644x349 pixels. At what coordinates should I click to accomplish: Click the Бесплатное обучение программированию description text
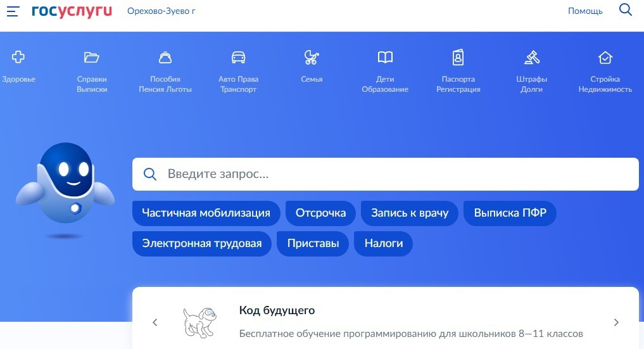coord(411,333)
